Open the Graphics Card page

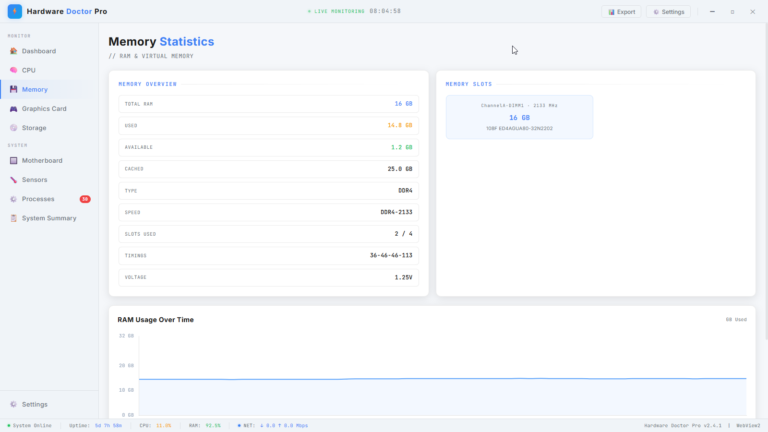click(x=49, y=109)
